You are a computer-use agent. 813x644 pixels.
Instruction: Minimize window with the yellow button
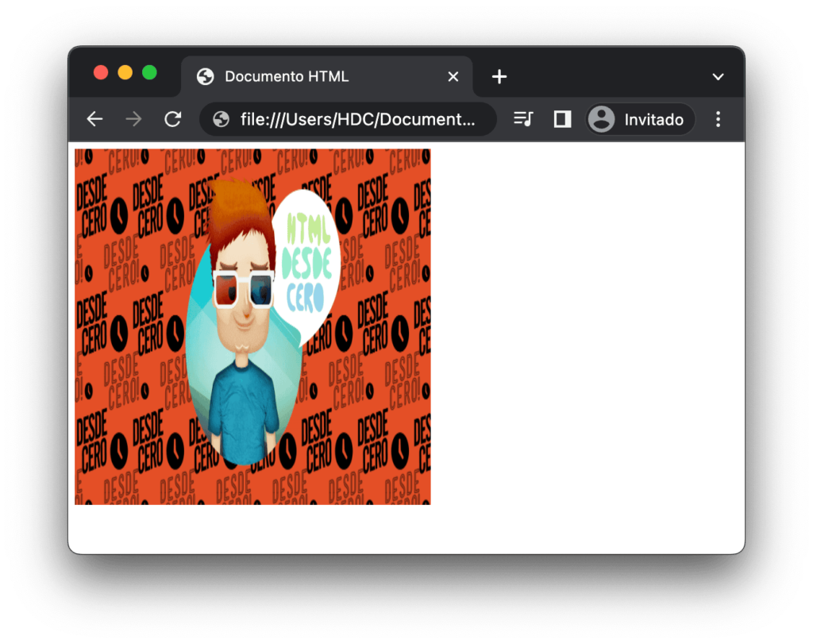[125, 73]
